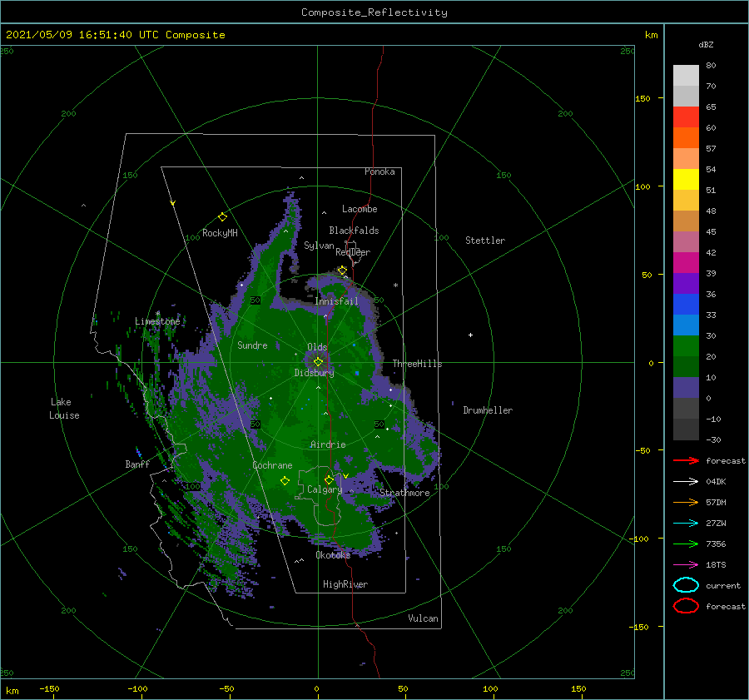Click the Drumheller label

488,410
